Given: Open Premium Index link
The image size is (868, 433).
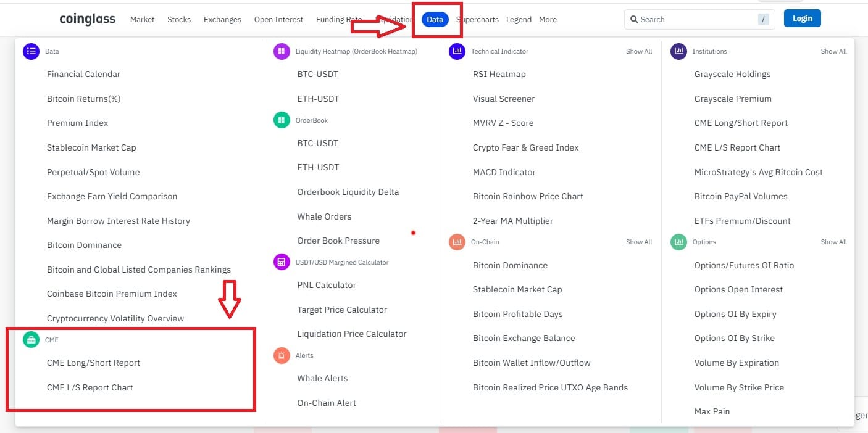Looking at the screenshot, I should (x=77, y=123).
